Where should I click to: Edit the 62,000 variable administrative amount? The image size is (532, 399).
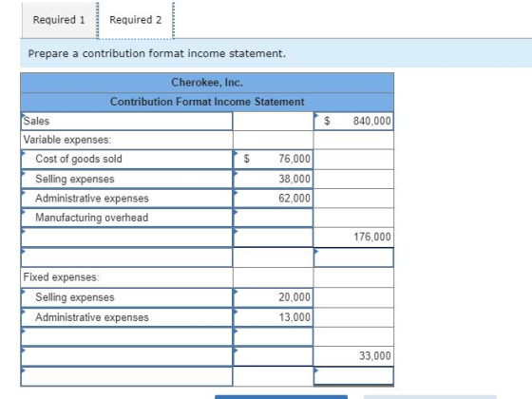(274, 199)
